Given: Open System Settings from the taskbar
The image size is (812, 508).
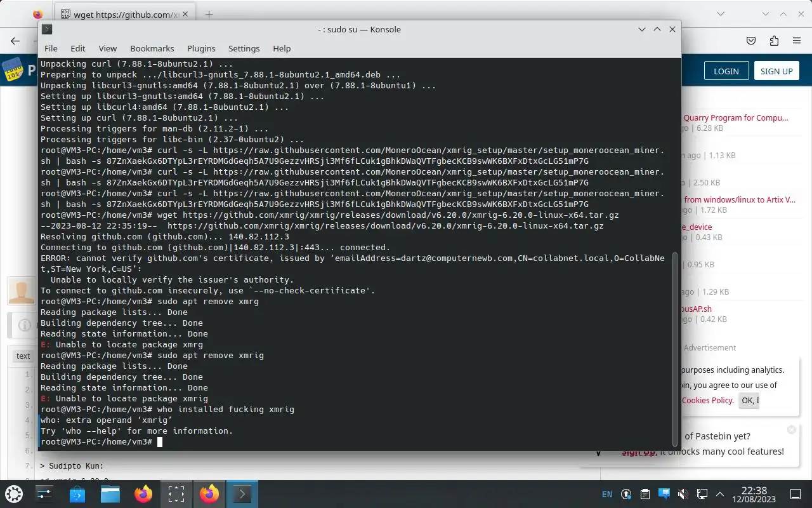Looking at the screenshot, I should click(44, 493).
